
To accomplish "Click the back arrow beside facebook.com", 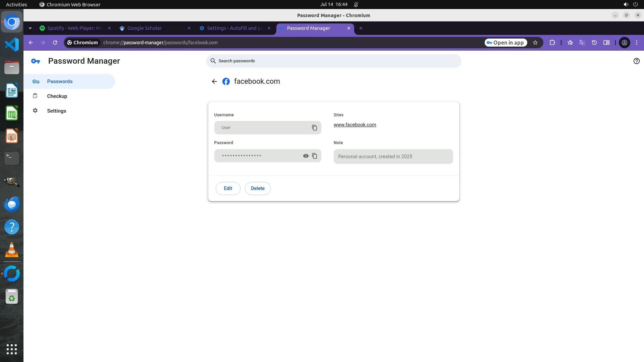I will [x=214, y=81].
